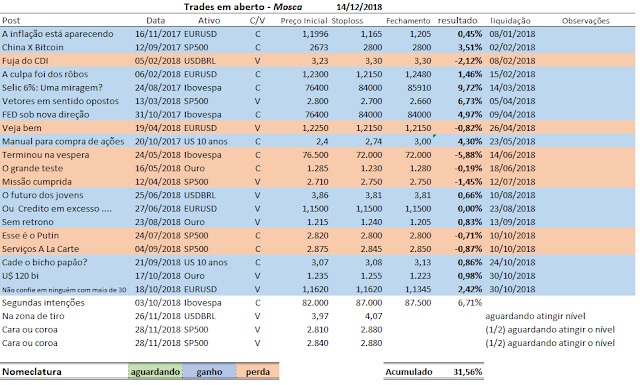The width and height of the screenshot is (640, 385).
Task: Click closing value 3,00 in US 10 anos row
Action: pyautogui.click(x=422, y=141)
